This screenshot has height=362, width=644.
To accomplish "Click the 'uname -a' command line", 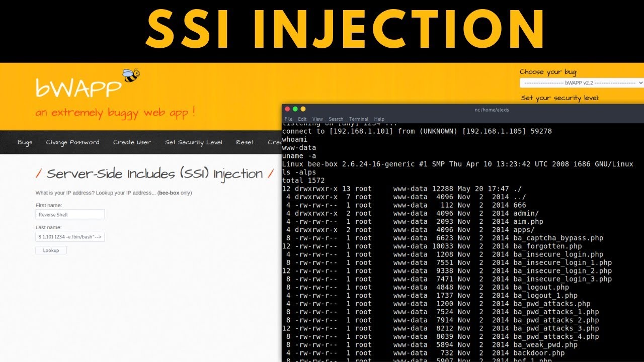I will (x=299, y=156).
